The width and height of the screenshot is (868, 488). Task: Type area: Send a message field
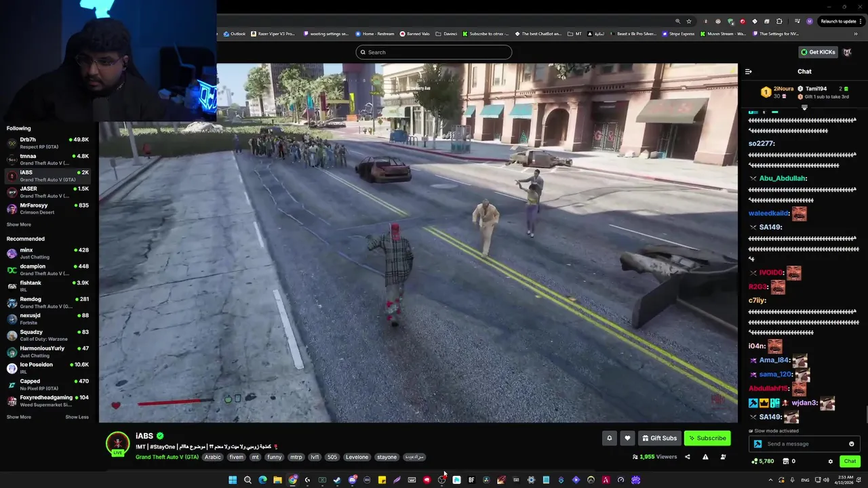(806, 444)
